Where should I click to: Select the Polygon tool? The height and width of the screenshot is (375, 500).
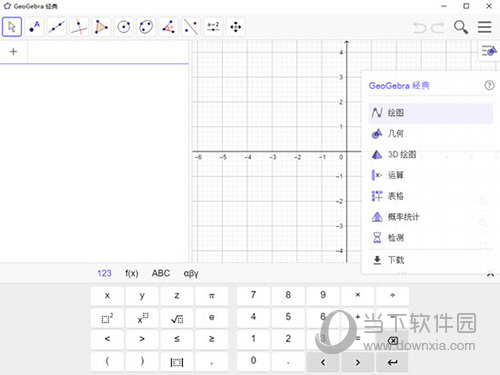coord(101,27)
